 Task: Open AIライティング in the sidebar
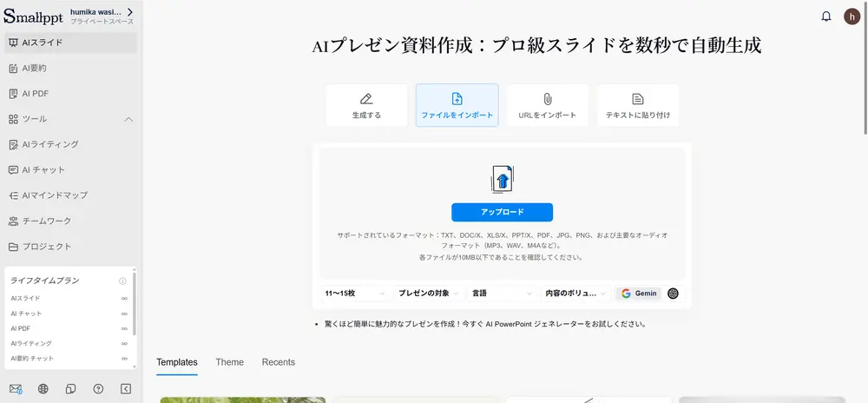pos(71,144)
